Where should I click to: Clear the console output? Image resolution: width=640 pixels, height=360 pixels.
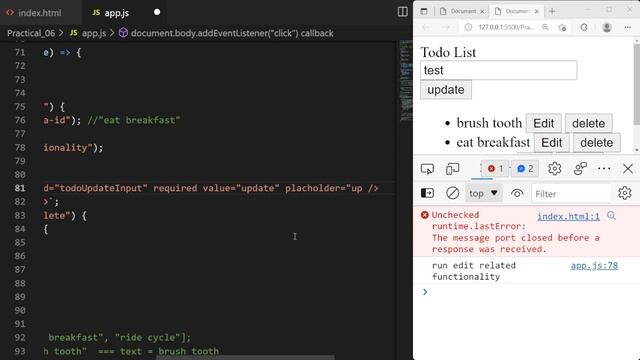452,193
